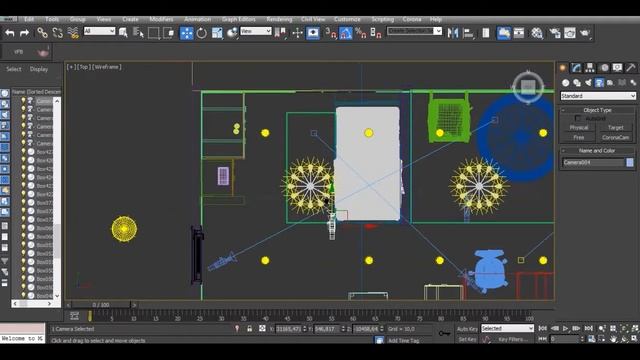Screen dimensions: 640x360
Task: Click the CoronaCam button
Action: (616, 138)
